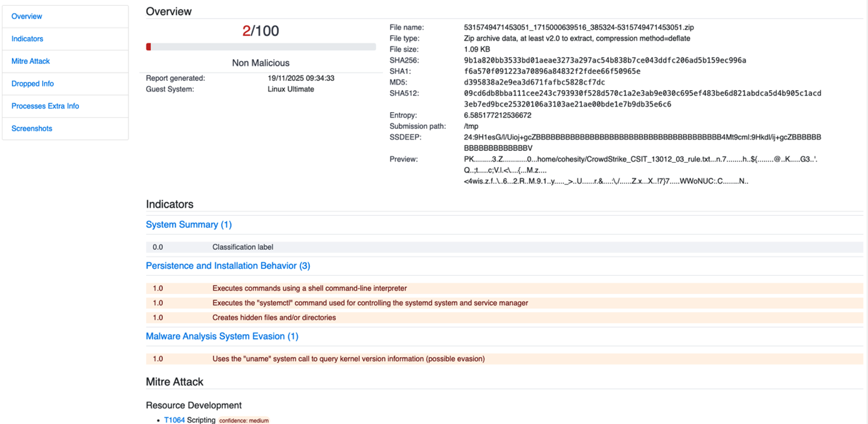868x424 pixels.
Task: Click the uname system call indicator row
Action: 348,359
